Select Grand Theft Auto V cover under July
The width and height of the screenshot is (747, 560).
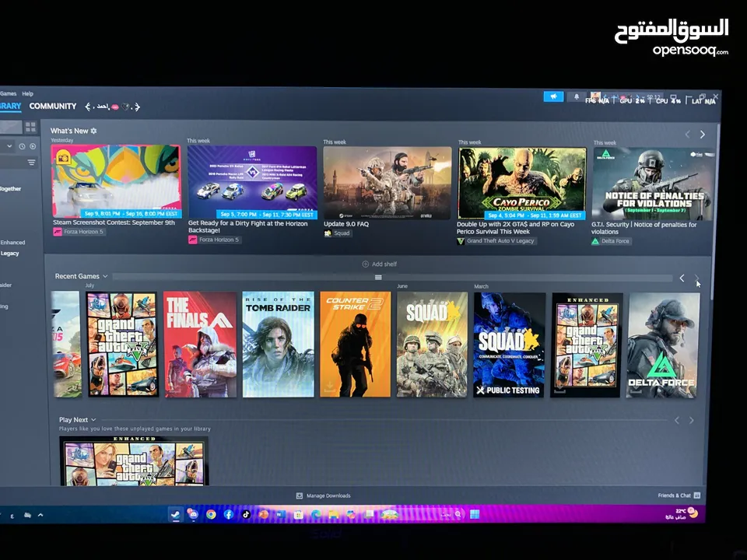tap(122, 345)
